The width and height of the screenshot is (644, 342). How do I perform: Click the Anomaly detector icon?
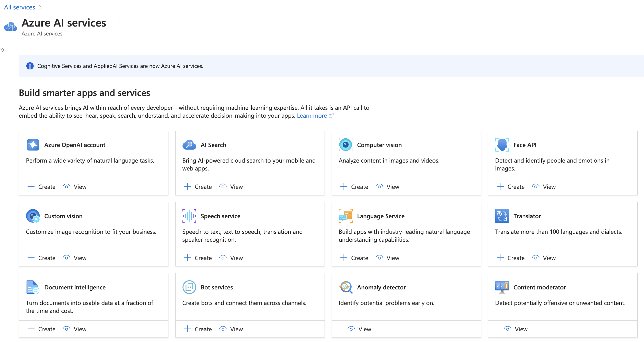click(x=346, y=287)
